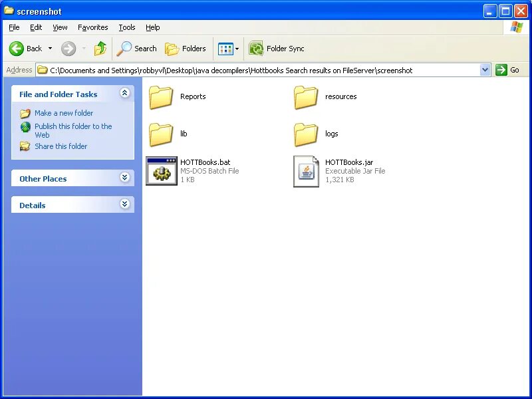Click the Share this folder icon
This screenshot has width=532, height=399.
[x=25, y=146]
